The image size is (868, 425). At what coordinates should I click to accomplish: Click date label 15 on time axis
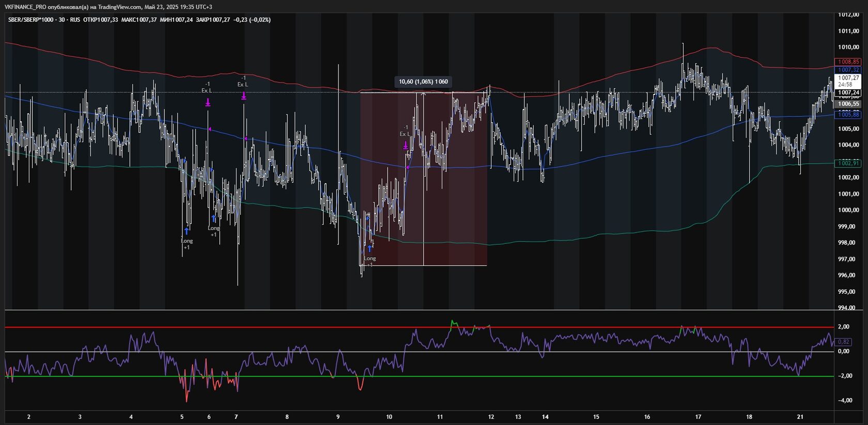(596, 417)
